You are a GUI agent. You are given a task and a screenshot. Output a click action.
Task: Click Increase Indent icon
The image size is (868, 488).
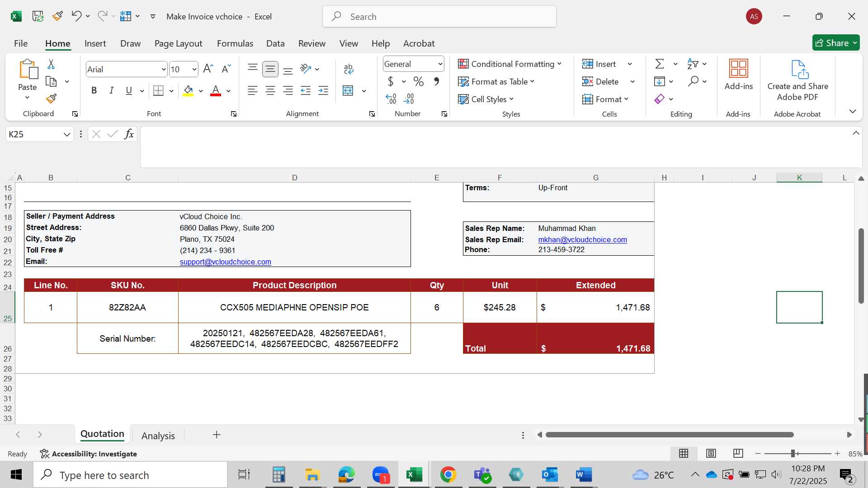click(323, 90)
